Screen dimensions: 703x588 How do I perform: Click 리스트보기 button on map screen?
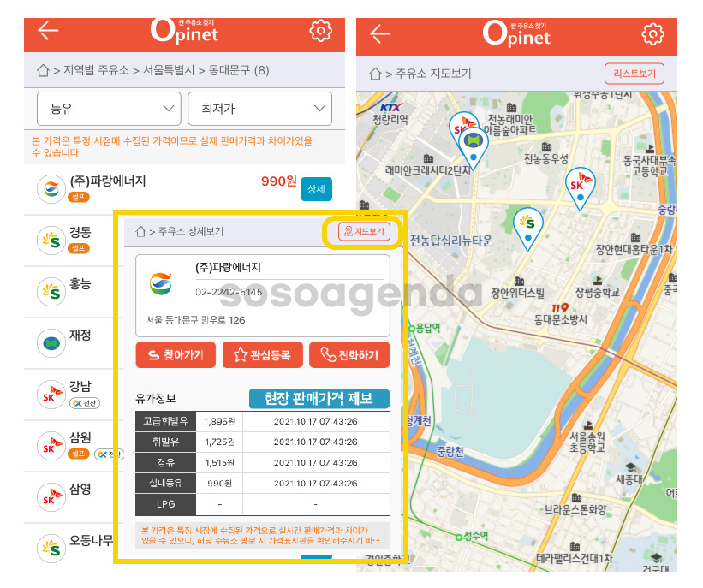[x=634, y=74]
